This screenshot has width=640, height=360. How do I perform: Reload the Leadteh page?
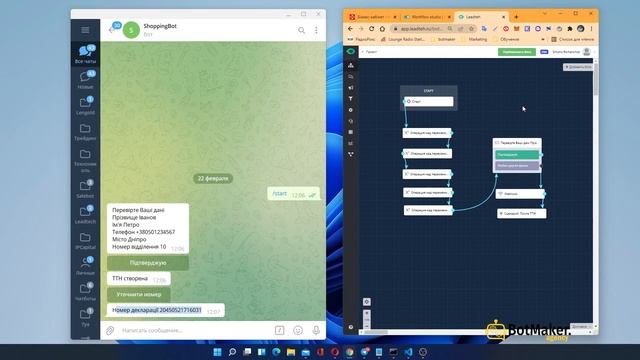(371, 29)
